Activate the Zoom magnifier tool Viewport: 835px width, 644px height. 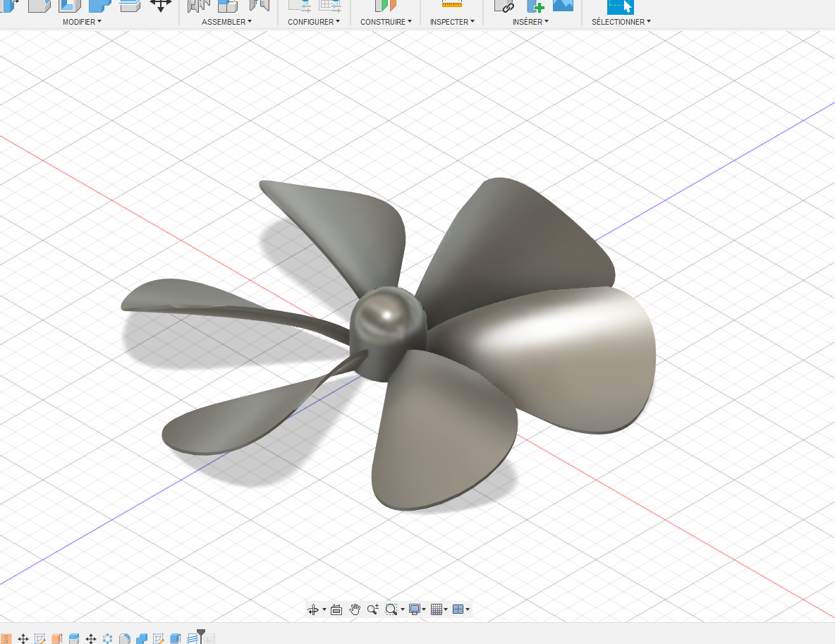pyautogui.click(x=373, y=609)
